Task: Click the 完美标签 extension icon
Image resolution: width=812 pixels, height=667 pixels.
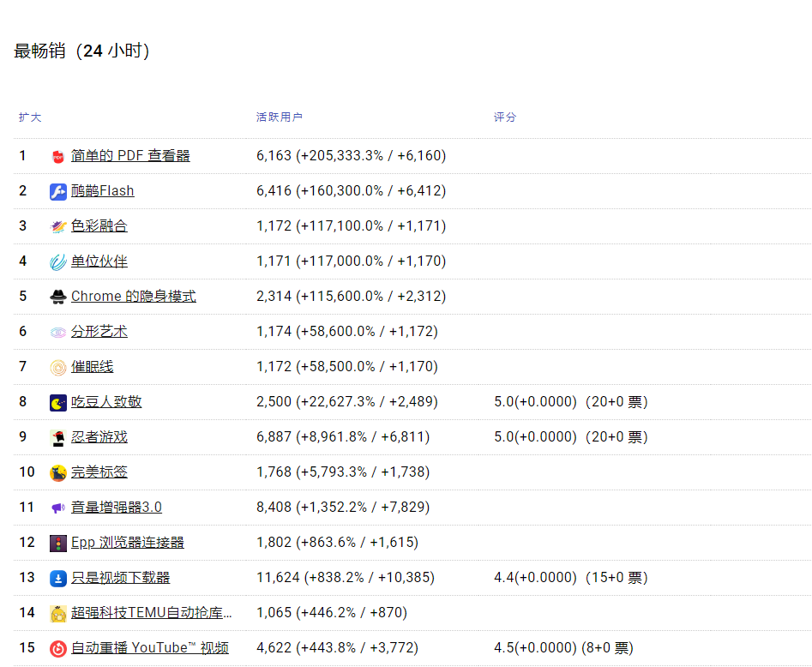Action: [x=58, y=472]
